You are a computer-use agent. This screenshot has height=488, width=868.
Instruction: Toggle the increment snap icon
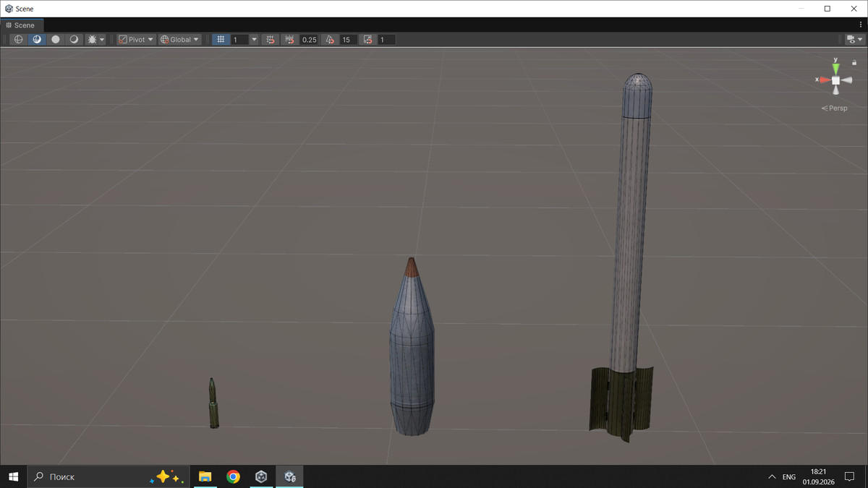click(x=291, y=40)
